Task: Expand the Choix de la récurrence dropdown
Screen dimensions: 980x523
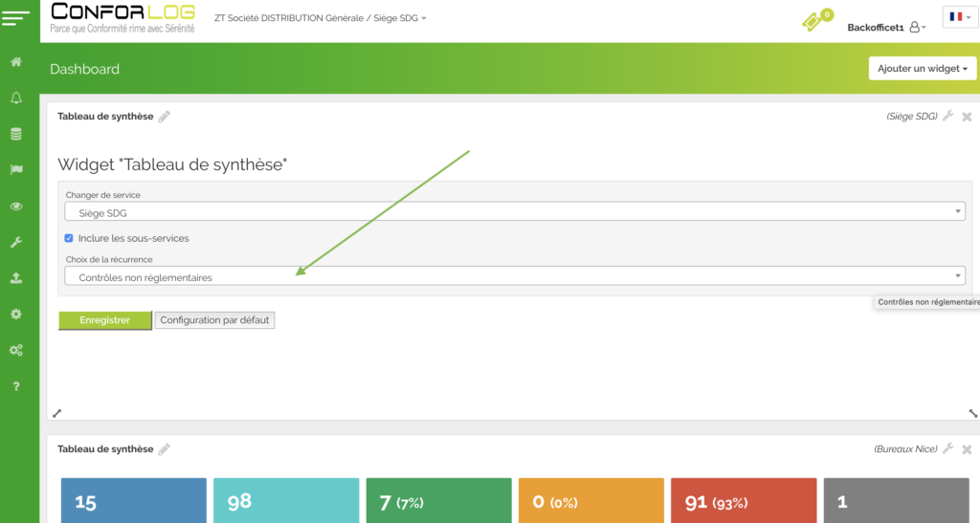Action: [515, 277]
